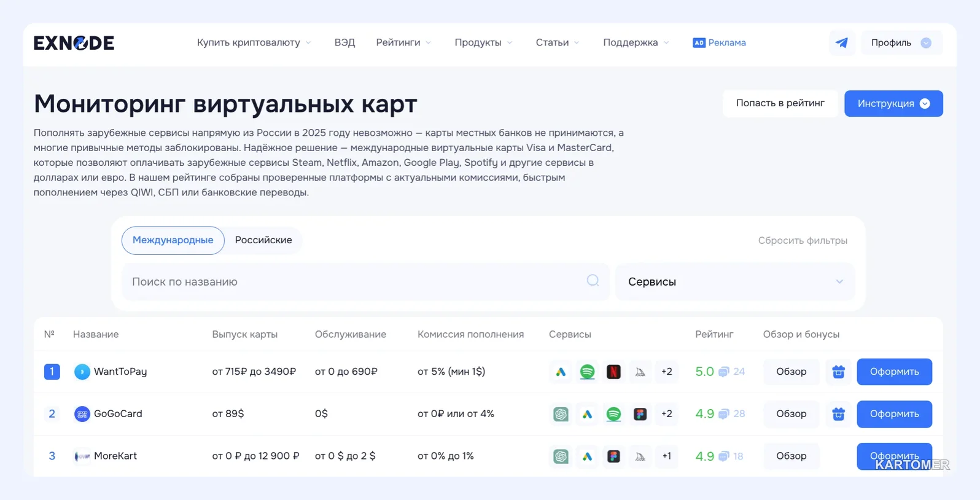The image size is (980, 500).
Task: Click the Рейтинг column header
Action: [x=714, y=335]
